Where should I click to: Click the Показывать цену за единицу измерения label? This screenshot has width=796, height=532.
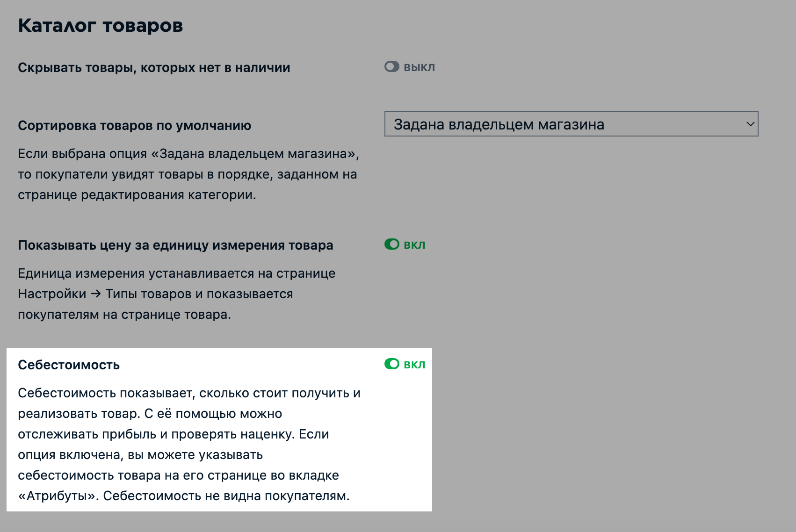(x=175, y=245)
